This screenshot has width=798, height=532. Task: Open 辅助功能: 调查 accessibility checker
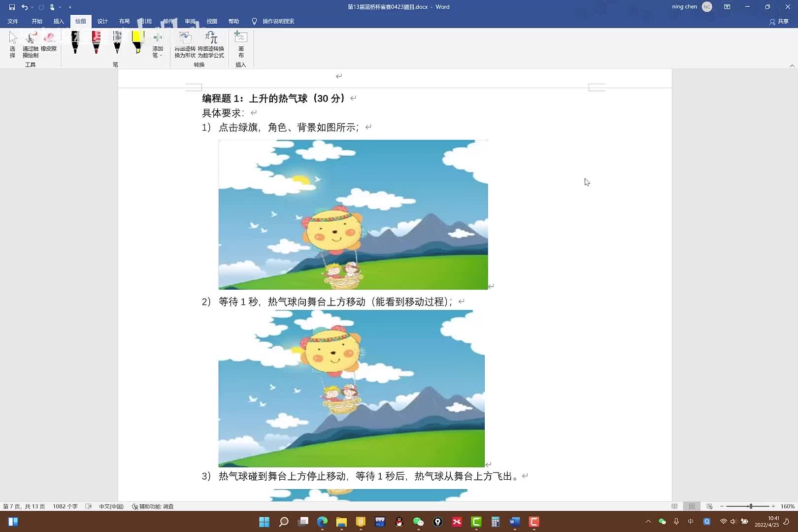pos(153,506)
